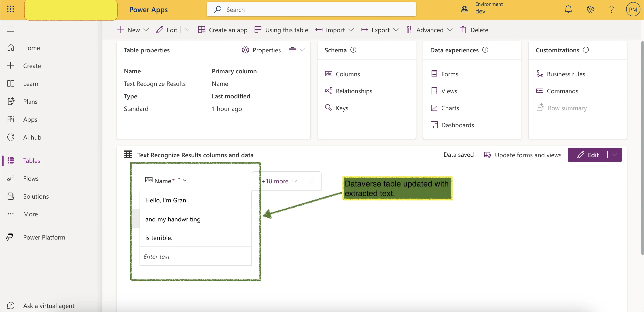Click Edit in the command bar
The width and height of the screenshot is (644, 312).
(x=167, y=30)
